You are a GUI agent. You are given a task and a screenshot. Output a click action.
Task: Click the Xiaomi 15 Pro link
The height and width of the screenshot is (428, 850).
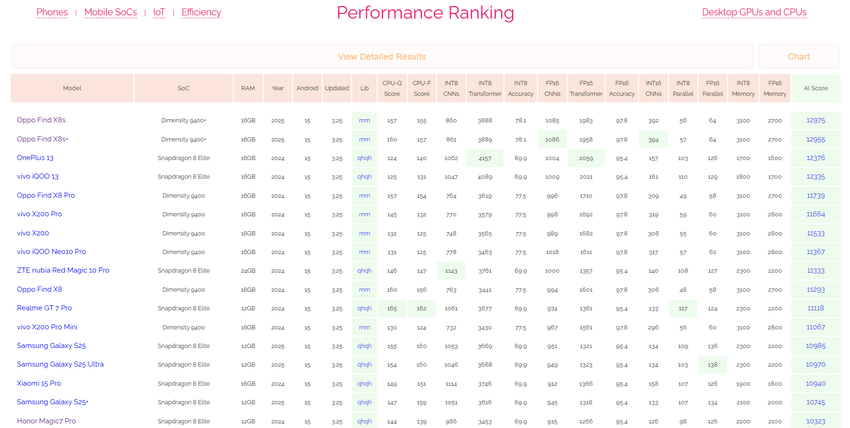click(x=39, y=383)
